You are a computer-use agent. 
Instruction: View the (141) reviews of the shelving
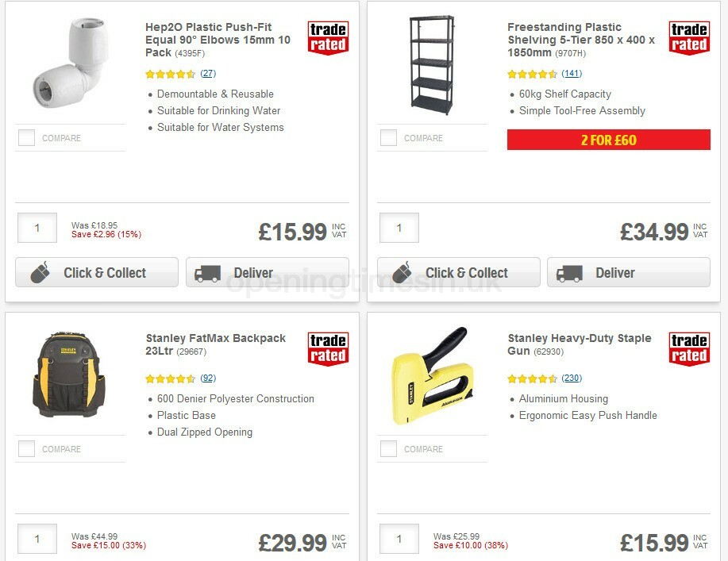[571, 74]
